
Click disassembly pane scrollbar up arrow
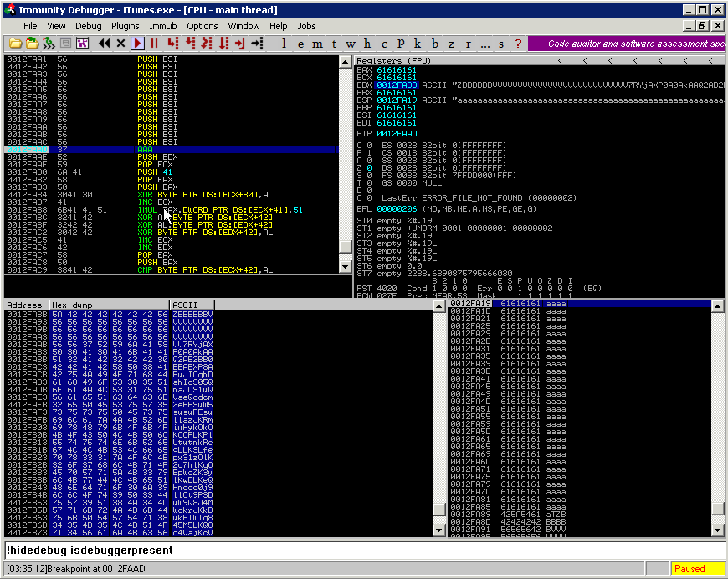(x=346, y=62)
